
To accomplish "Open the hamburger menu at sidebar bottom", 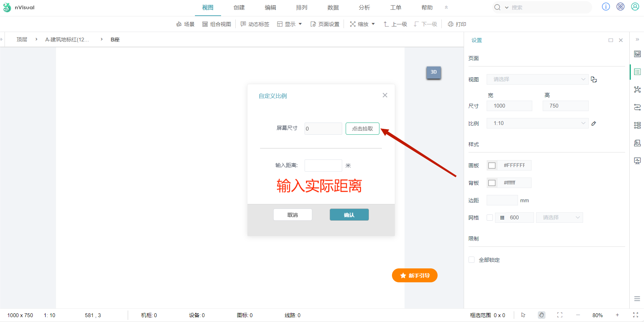I will tap(637, 299).
